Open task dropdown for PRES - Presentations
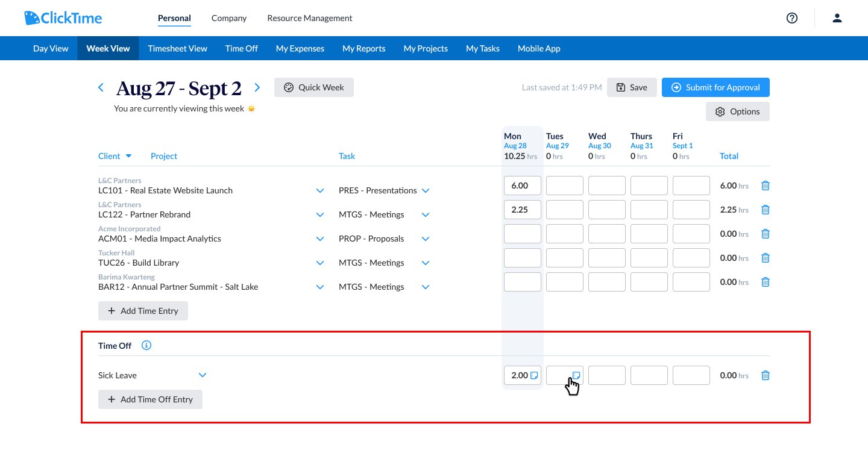This screenshot has width=868, height=450. point(426,191)
